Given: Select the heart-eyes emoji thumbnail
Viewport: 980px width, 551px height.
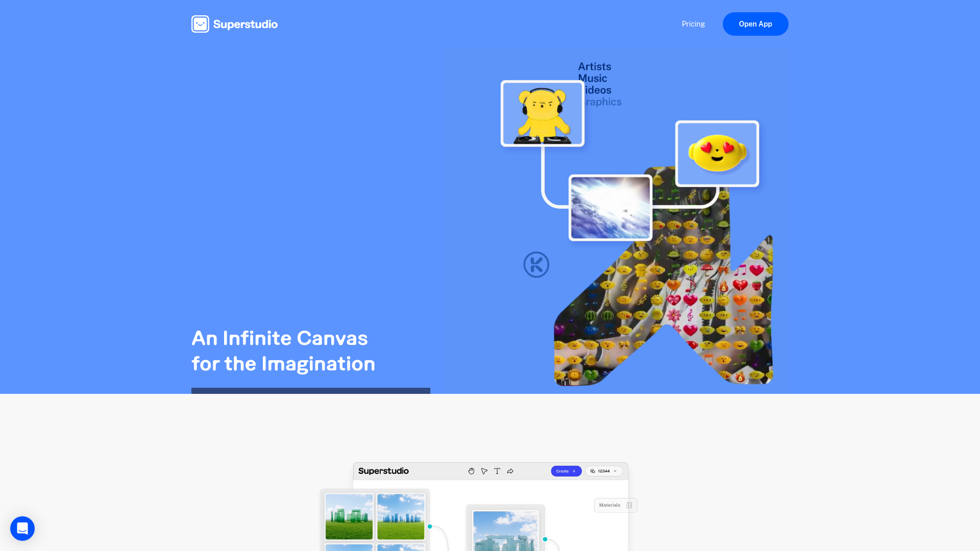Looking at the screenshot, I should 717,154.
